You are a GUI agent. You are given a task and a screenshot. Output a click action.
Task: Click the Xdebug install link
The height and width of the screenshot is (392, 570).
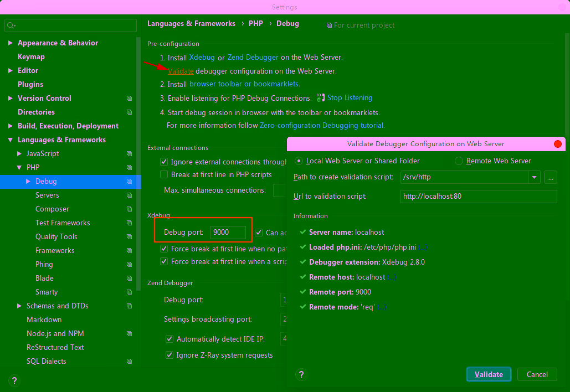pyautogui.click(x=202, y=58)
